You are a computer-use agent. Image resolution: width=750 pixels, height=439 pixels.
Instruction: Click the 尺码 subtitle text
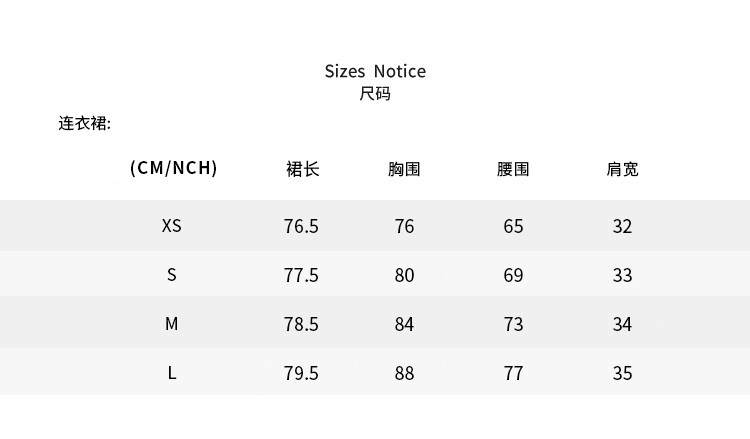(x=375, y=95)
